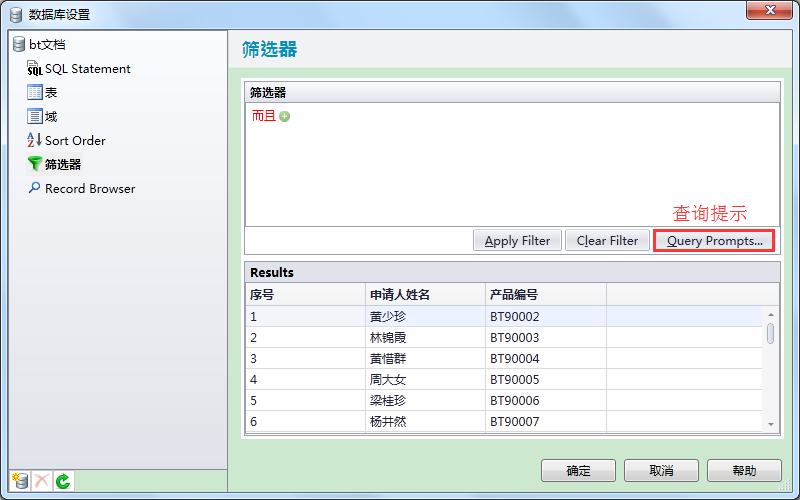This screenshot has height=500, width=800.
Task: Select the cell 杨井然
Action: click(x=426, y=421)
